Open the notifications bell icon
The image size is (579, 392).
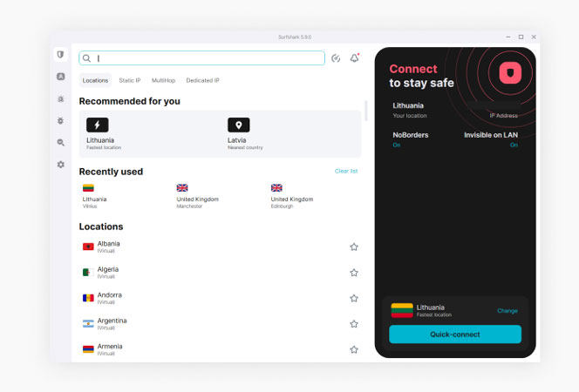[x=355, y=57]
